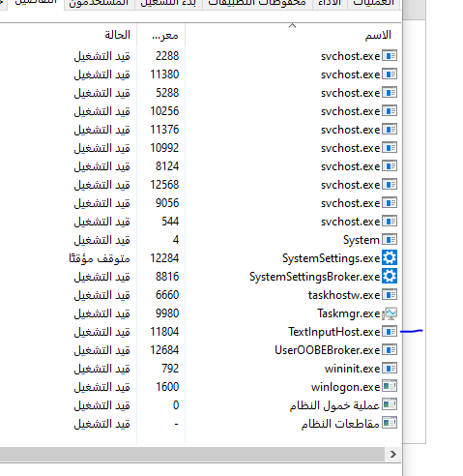Open the بدء التشغيل tab
Image resolution: width=463 pixels, height=476 pixels.
(168, 4)
